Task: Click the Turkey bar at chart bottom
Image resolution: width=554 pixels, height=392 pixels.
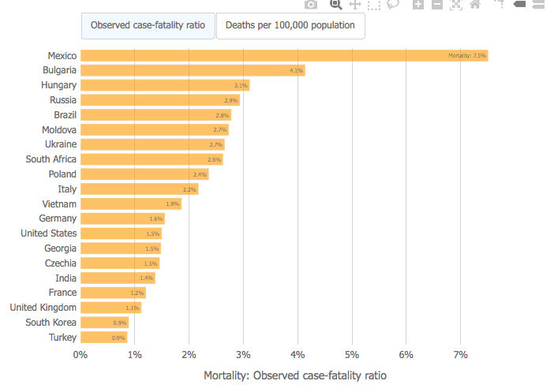Action: pyautogui.click(x=104, y=338)
